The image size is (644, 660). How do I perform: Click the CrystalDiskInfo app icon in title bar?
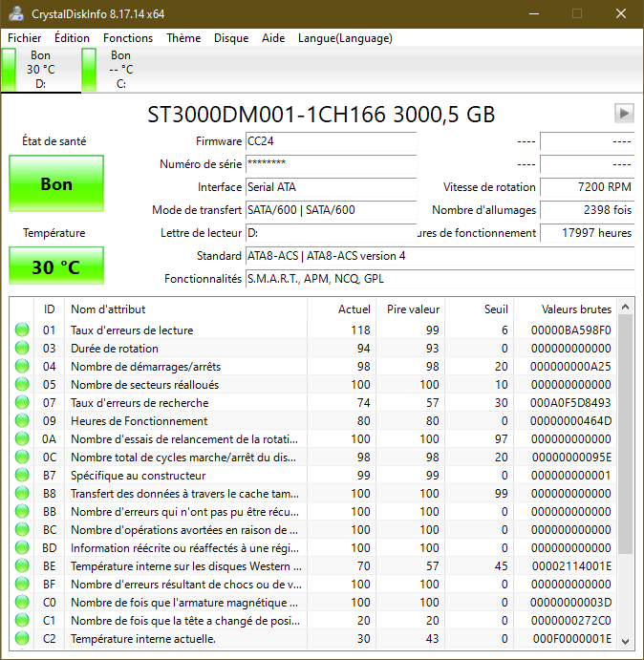tap(15, 13)
